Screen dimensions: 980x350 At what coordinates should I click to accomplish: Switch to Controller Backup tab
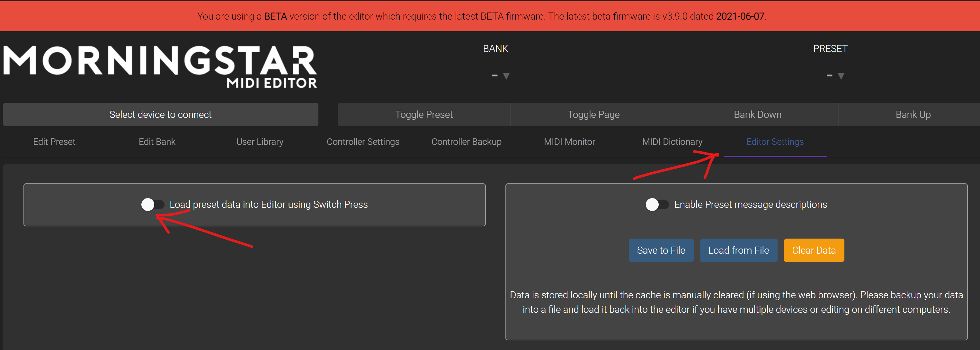[x=466, y=142]
